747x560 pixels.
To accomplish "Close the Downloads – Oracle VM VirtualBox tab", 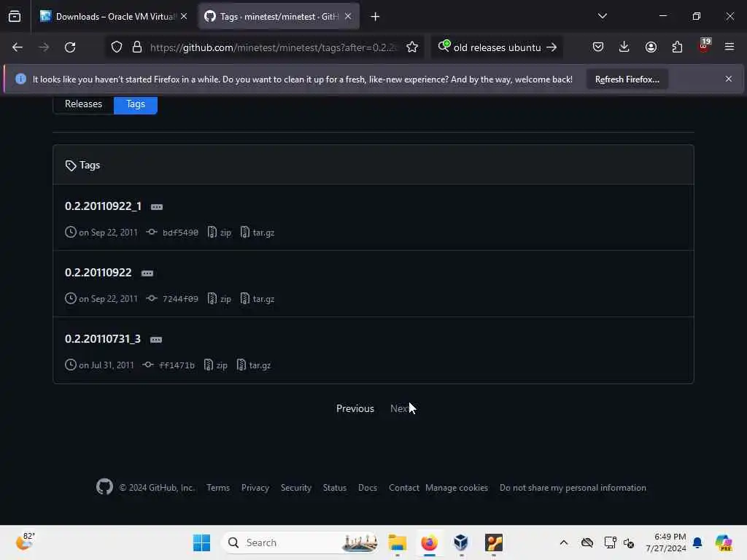I will pos(184,17).
